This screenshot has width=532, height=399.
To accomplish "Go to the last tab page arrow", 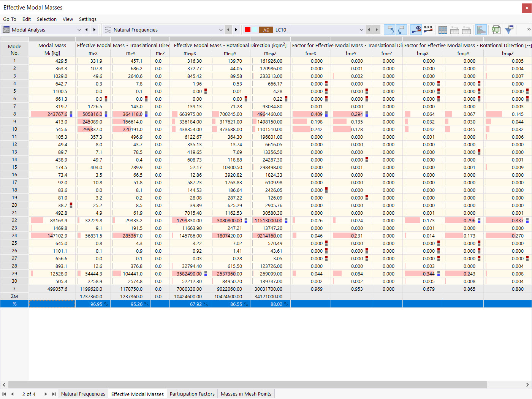I will pyautogui.click(x=54, y=394).
